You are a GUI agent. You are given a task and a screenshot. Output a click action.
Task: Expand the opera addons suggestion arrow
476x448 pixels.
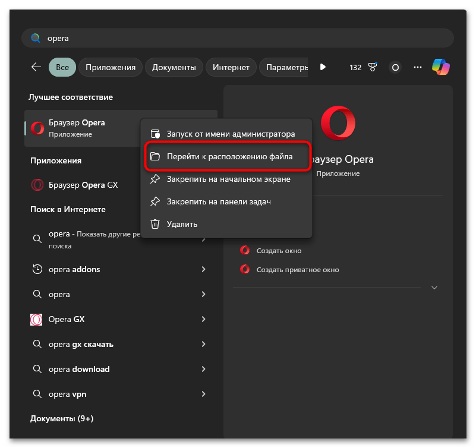pyautogui.click(x=203, y=269)
